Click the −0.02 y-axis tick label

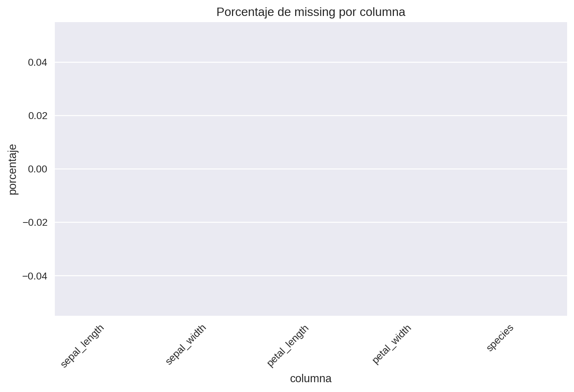tap(35, 222)
